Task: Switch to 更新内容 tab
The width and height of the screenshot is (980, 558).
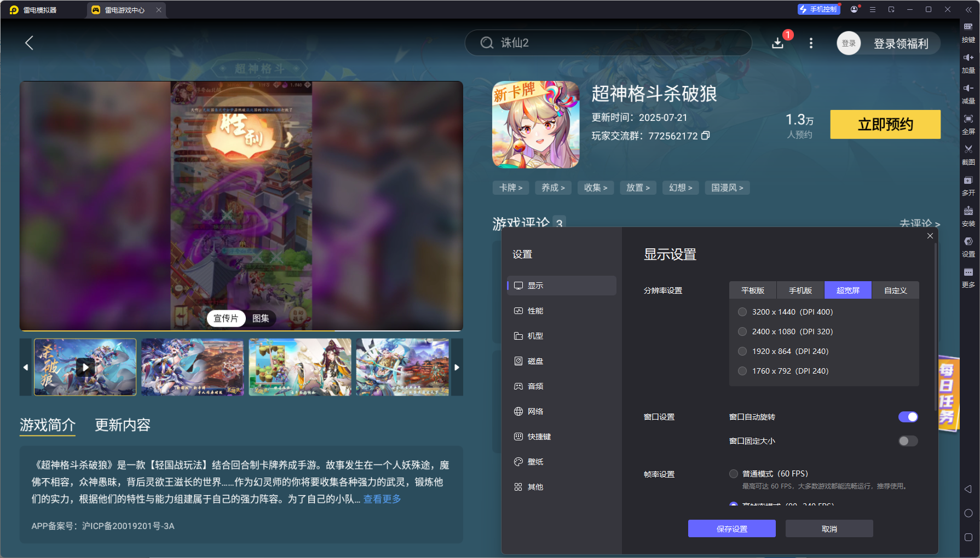Action: (x=123, y=425)
